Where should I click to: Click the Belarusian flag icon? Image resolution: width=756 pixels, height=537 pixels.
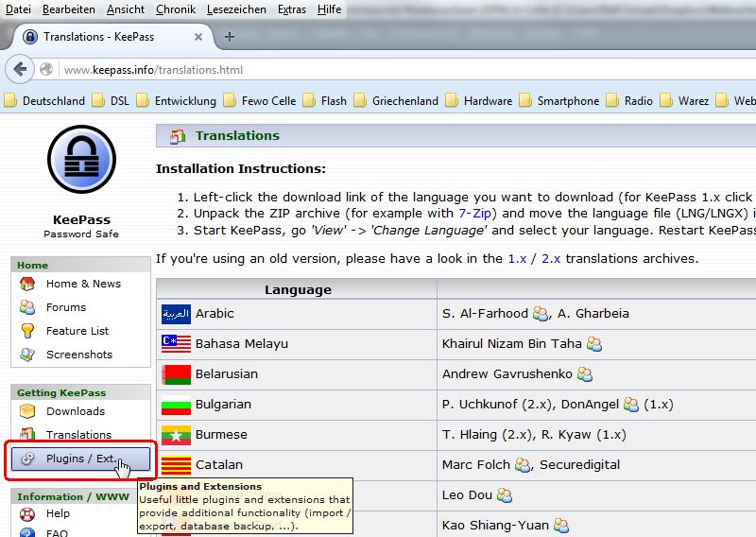(176, 374)
